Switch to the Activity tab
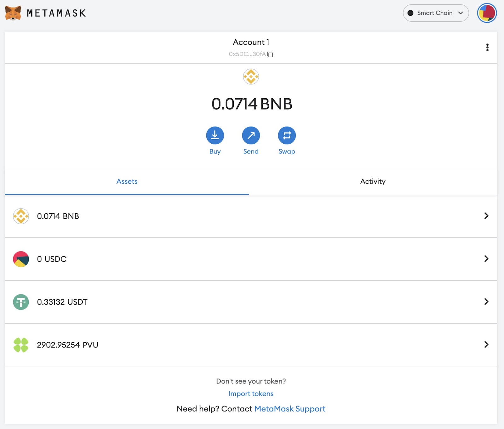Image resolution: width=504 pixels, height=429 pixels. 373,181
